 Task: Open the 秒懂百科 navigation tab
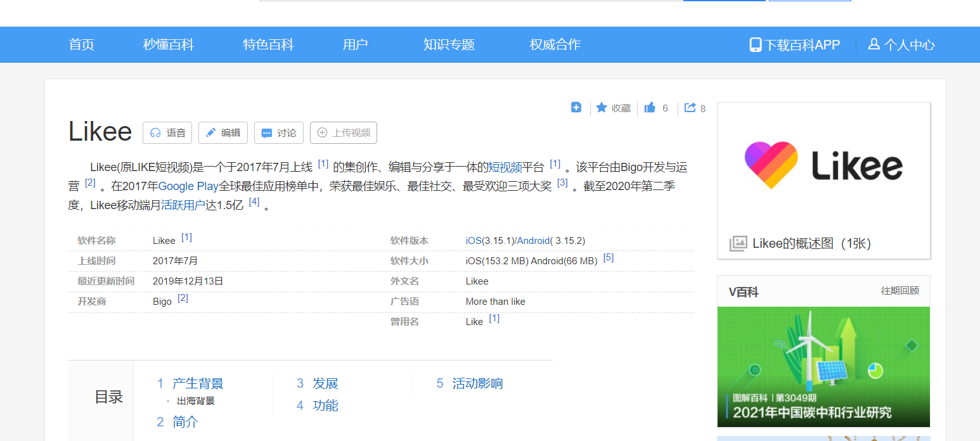[169, 44]
